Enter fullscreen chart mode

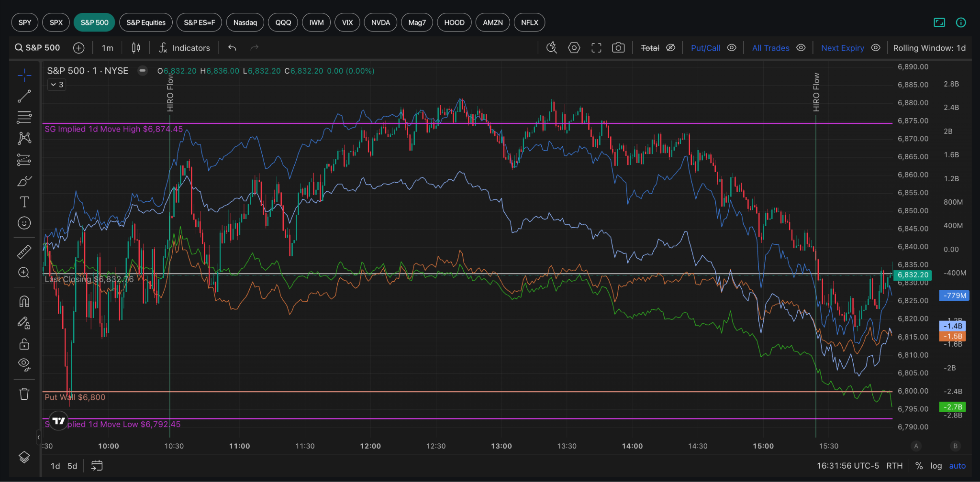pyautogui.click(x=596, y=48)
